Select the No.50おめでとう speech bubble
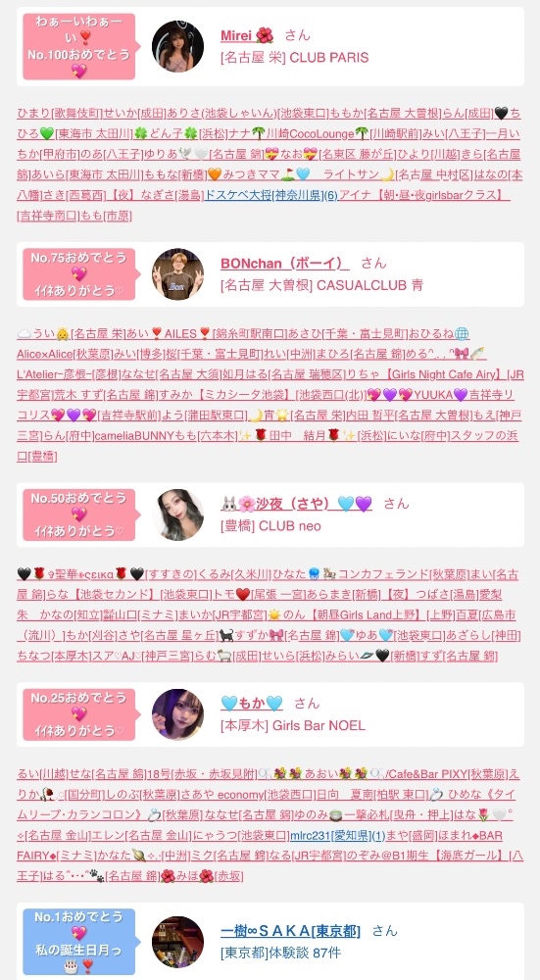This screenshot has height=980, width=540. pyautogui.click(x=78, y=515)
